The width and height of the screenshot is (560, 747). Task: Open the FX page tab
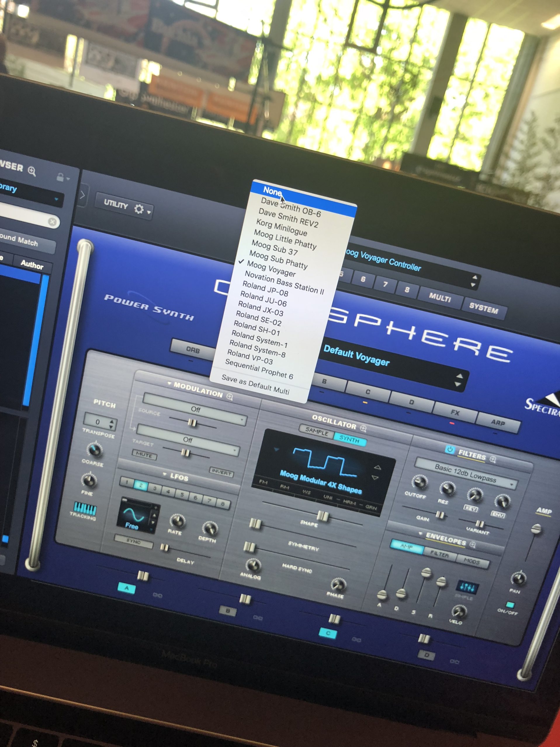tap(455, 412)
